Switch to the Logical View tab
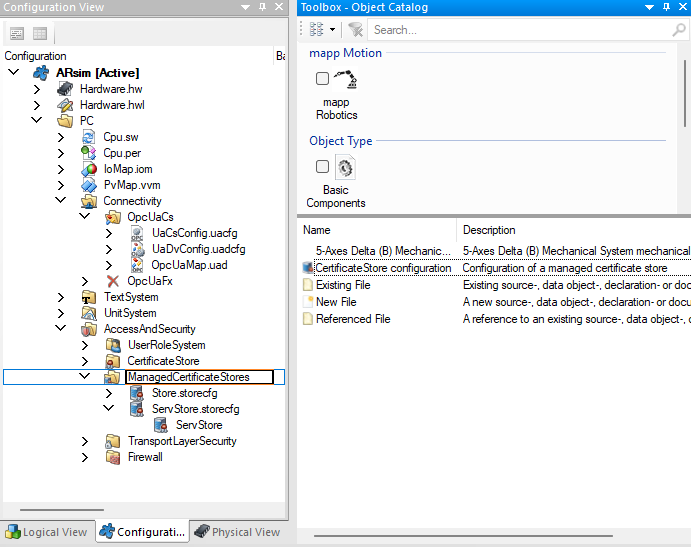The width and height of the screenshot is (691, 547). 47,532
